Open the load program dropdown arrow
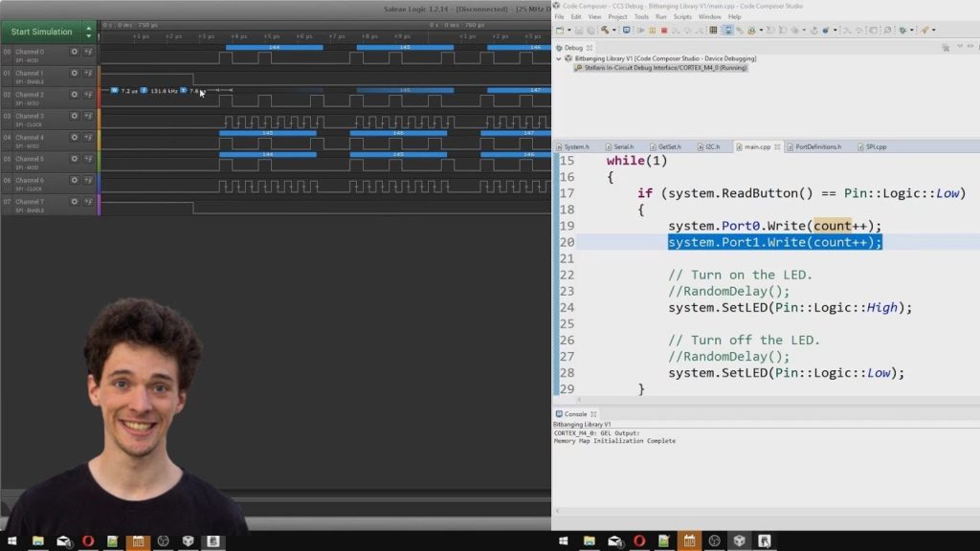 835,30
